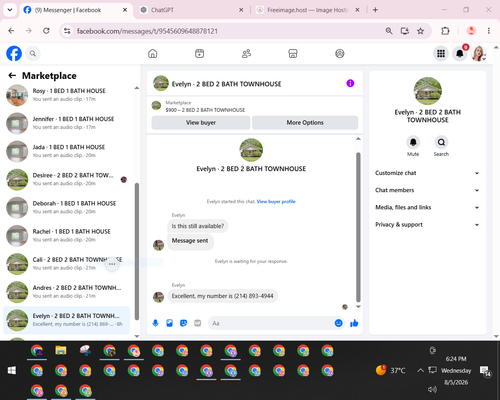Screen dimensions: 500x400
Task: Click the Facebook logo
Action: pyautogui.click(x=14, y=53)
